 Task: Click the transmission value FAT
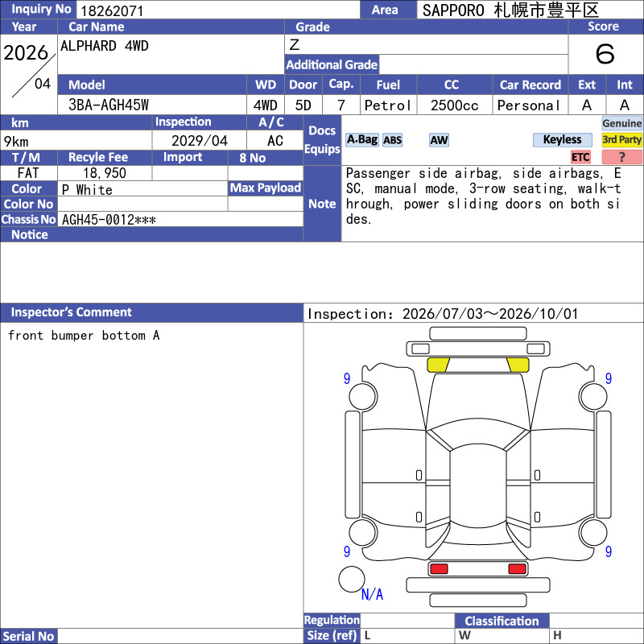[x=28, y=173]
